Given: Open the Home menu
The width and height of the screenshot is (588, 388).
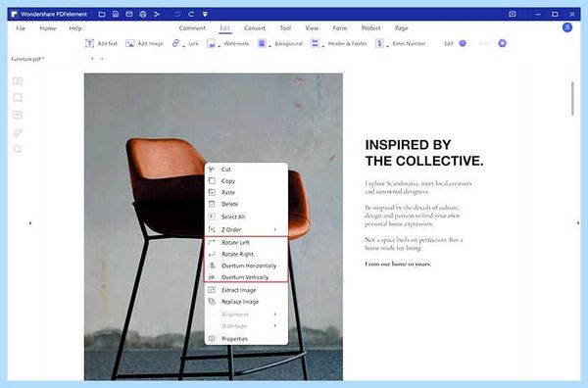Looking at the screenshot, I should (48, 28).
